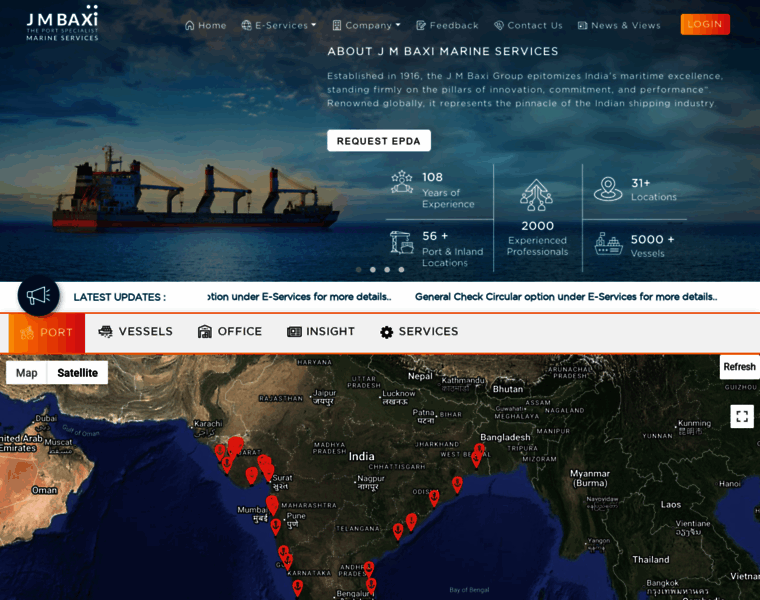Click the home icon beside Home
The image size is (760, 600).
click(190, 25)
